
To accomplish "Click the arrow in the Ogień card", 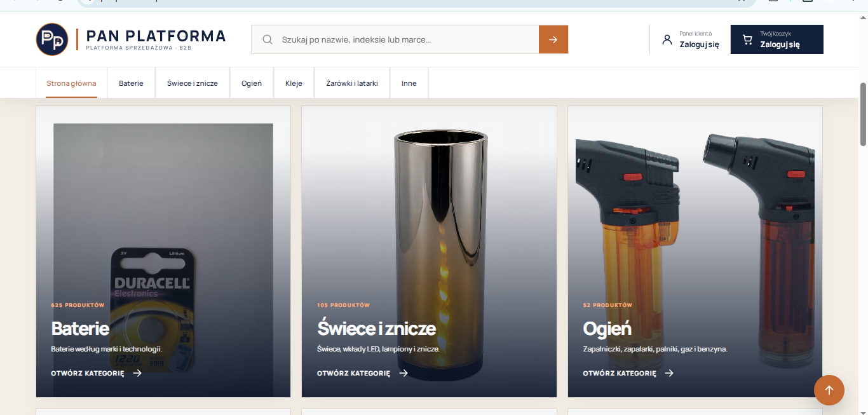I will click(x=669, y=373).
